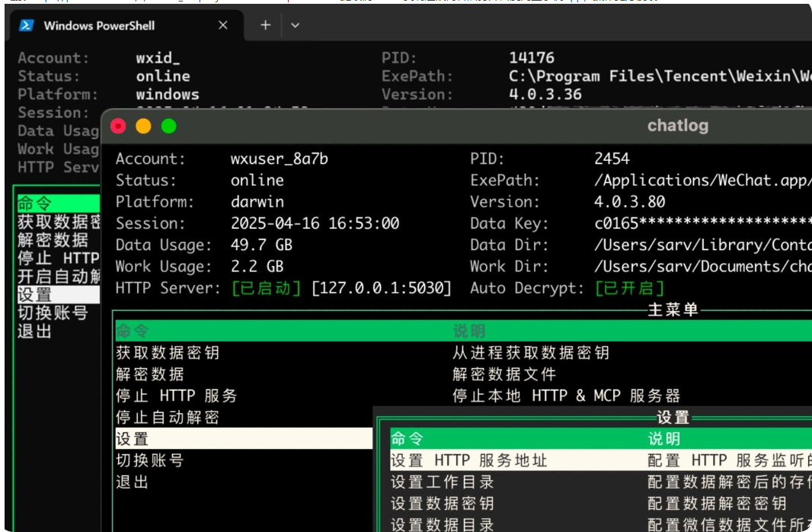Choose 设置数据密钥 in the settings submenu
Viewport: 812px width, 532px height.
[x=443, y=503]
